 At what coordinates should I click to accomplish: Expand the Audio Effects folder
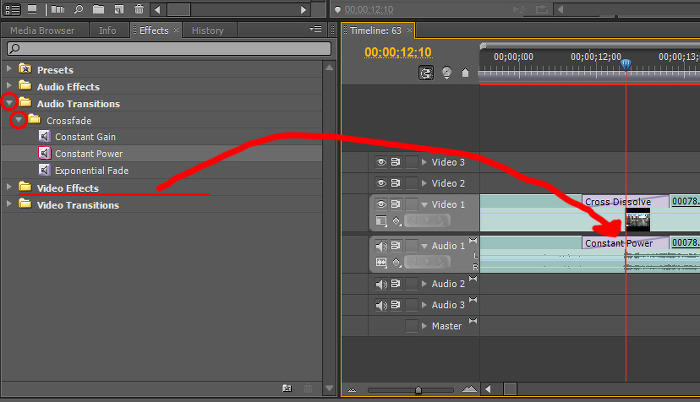click(9, 85)
